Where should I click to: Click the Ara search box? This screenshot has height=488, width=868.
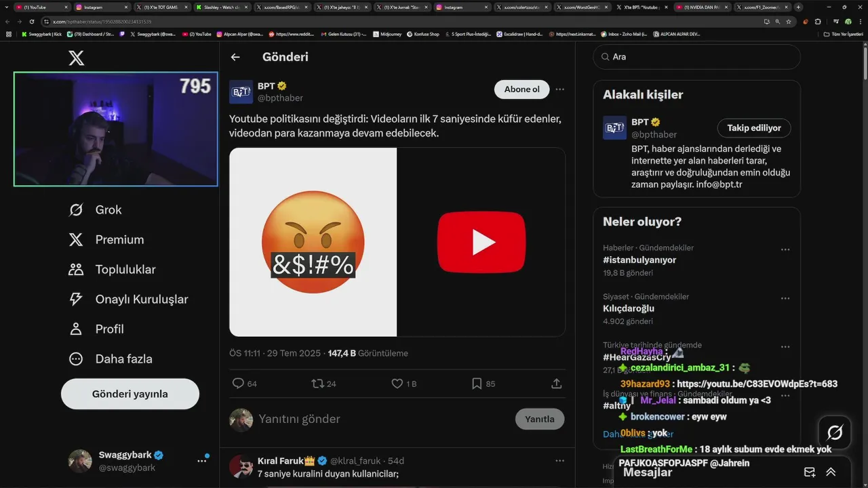tap(697, 57)
